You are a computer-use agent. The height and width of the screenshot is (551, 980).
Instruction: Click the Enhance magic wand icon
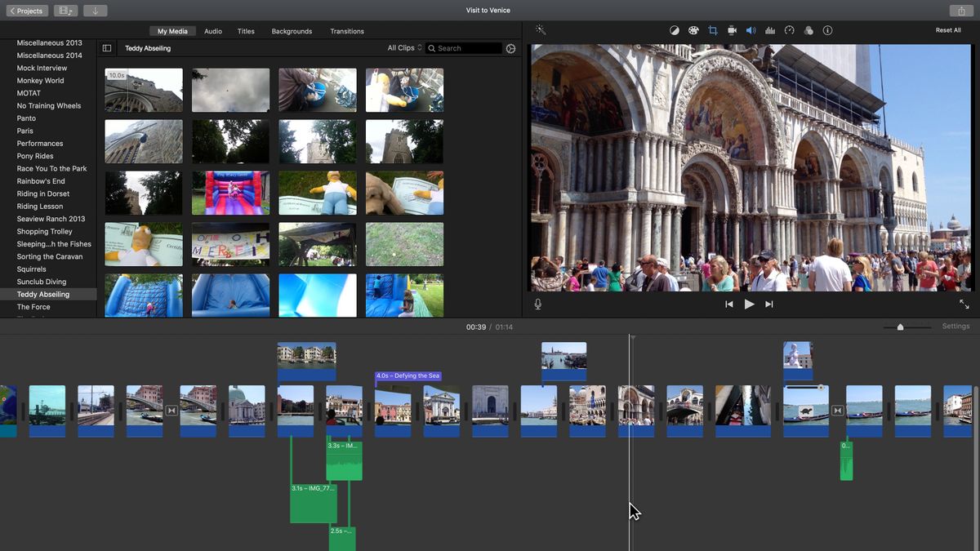coord(539,30)
